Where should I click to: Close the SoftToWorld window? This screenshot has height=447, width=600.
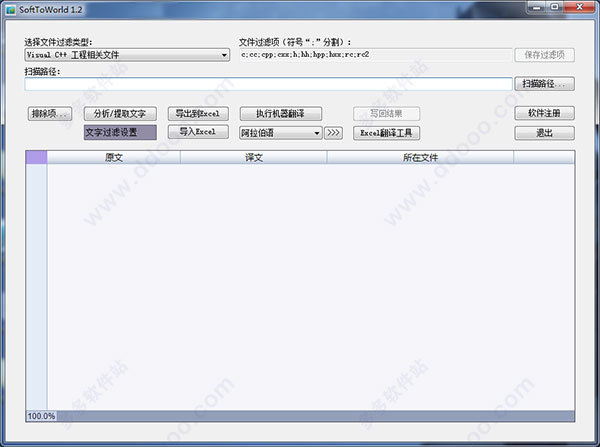click(579, 7)
